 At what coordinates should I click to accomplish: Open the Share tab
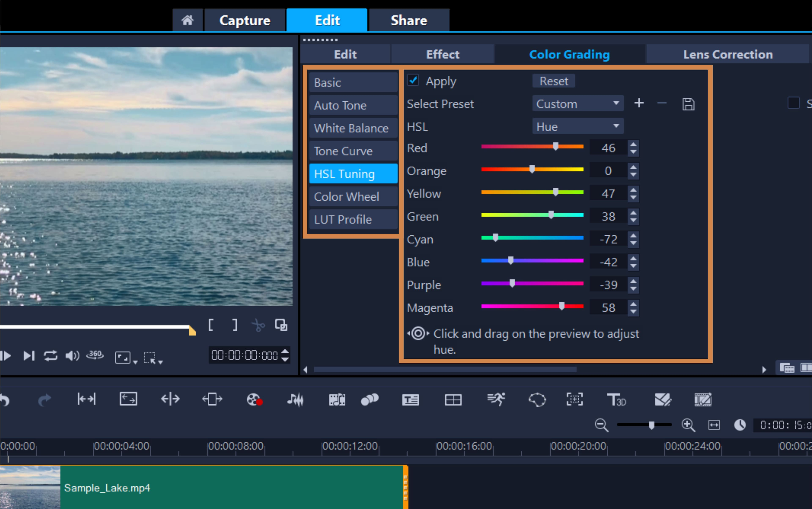click(409, 20)
